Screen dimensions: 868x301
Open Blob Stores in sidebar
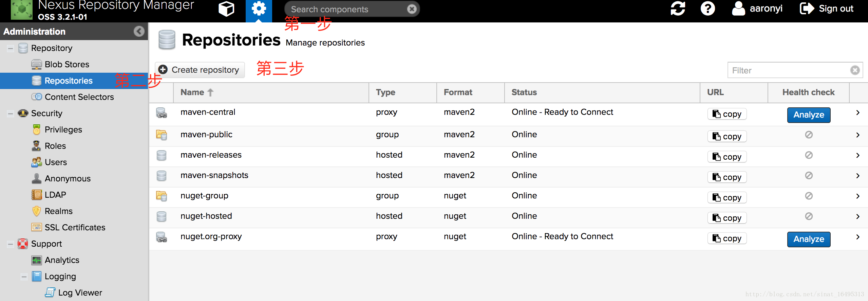[x=67, y=64]
